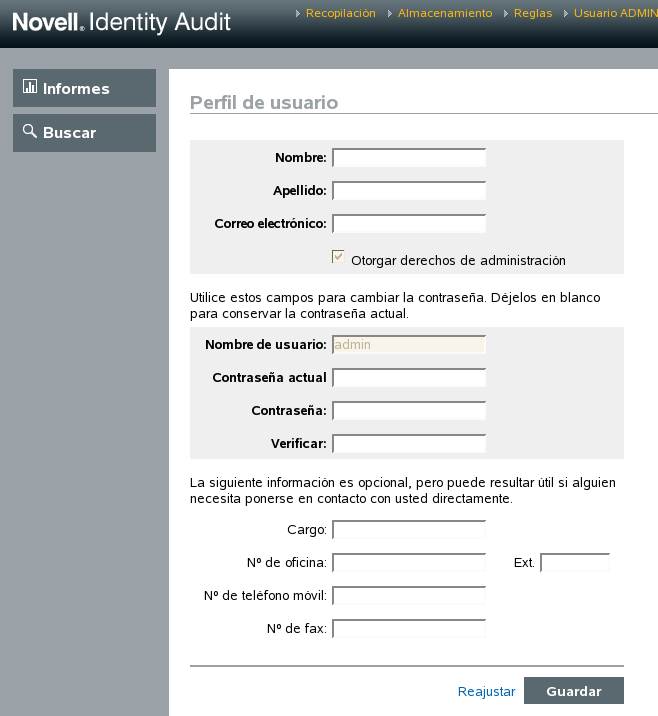Click the Nº de teléfono móvil field
This screenshot has height=716, width=658.
409,596
